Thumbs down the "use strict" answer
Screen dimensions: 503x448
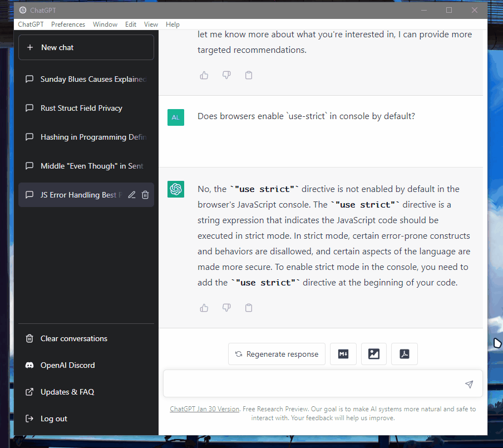pyautogui.click(x=226, y=308)
